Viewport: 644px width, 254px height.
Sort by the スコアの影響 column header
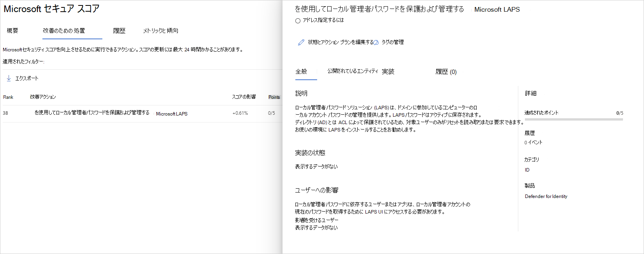click(x=244, y=97)
